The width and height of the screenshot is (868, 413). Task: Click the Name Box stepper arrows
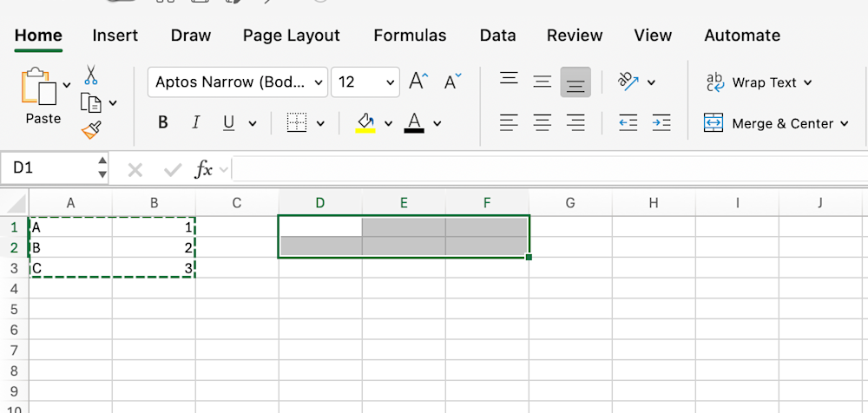tap(102, 167)
